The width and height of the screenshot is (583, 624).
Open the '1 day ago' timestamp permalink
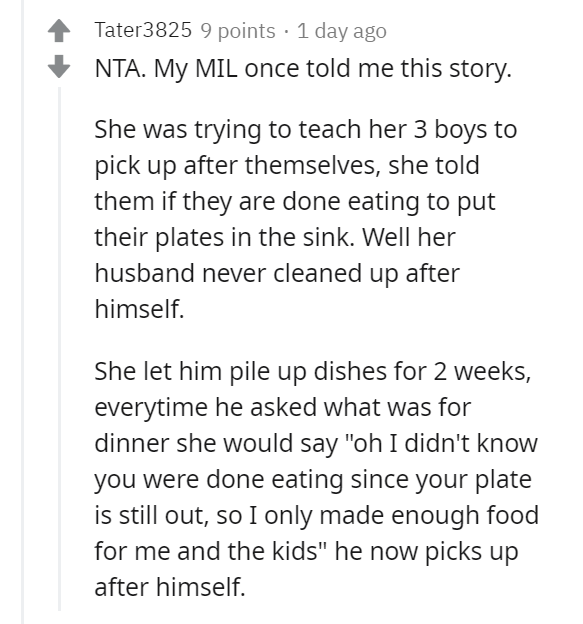tap(341, 31)
